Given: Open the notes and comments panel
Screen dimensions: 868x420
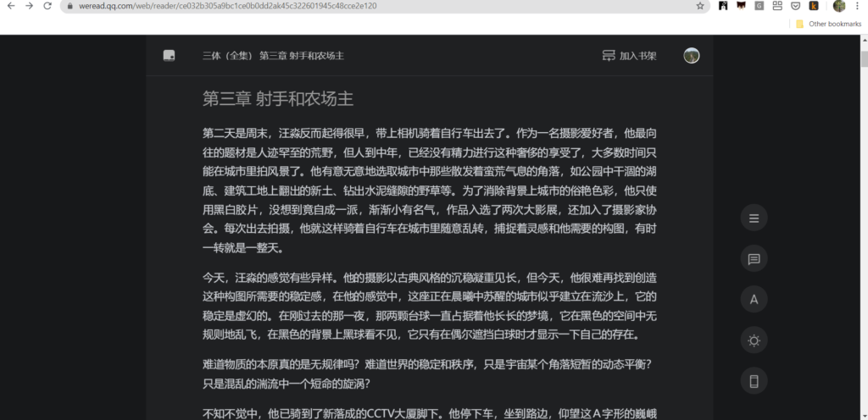Looking at the screenshot, I should pos(754,258).
